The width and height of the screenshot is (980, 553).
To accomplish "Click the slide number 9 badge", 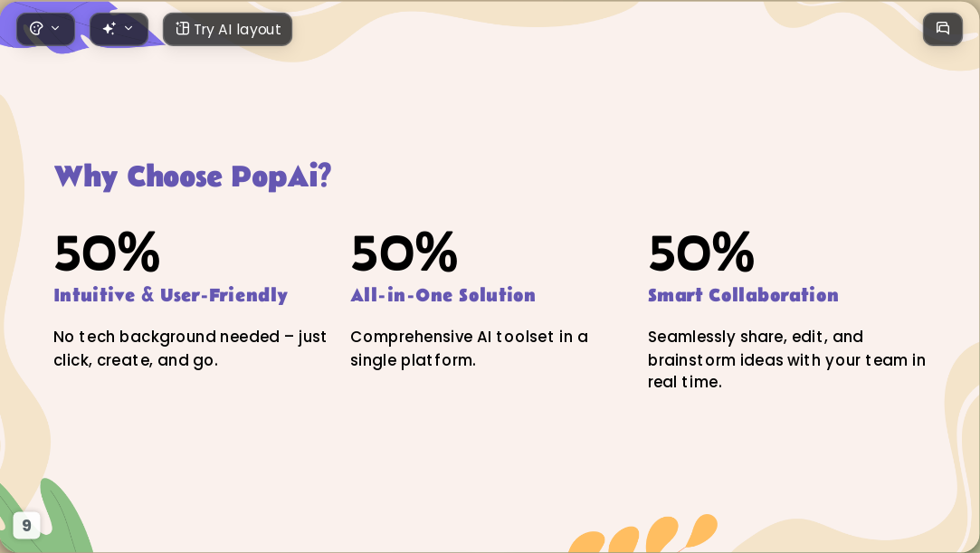I will click(26, 526).
